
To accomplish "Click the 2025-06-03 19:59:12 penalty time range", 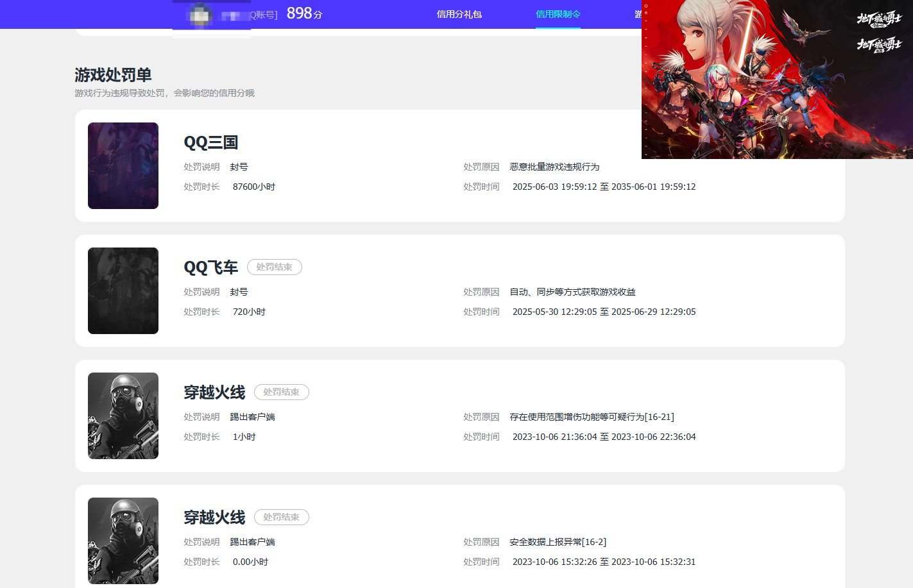I will [604, 187].
